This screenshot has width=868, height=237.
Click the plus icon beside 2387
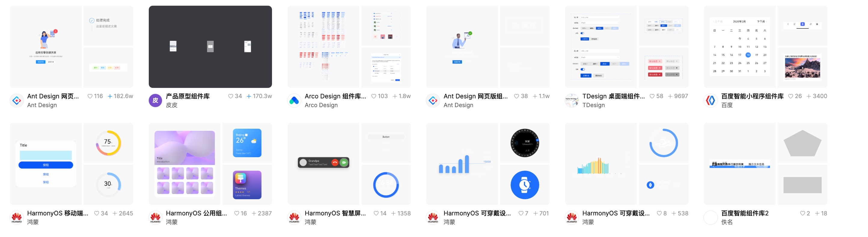254,213
